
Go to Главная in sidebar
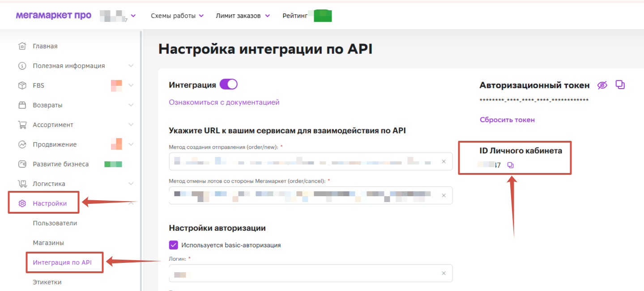45,46
